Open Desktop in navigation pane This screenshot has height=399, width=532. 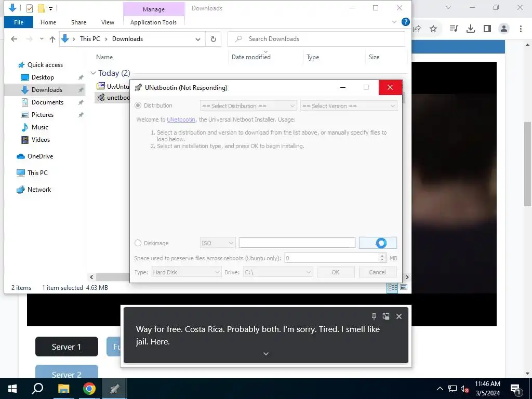coord(43,77)
